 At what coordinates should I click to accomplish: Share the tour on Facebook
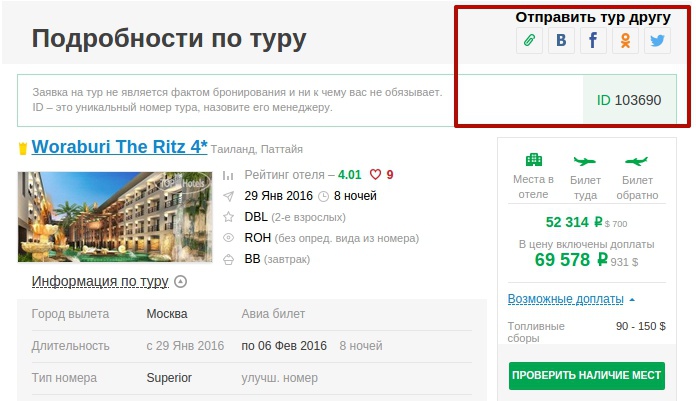(x=593, y=40)
